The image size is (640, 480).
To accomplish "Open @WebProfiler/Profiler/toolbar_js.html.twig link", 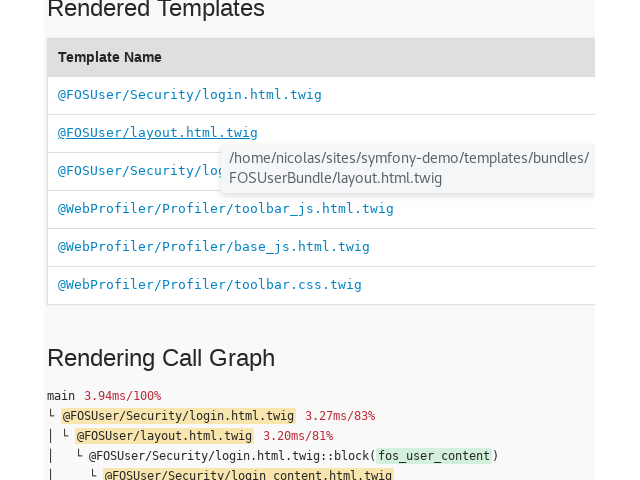I will [226, 209].
